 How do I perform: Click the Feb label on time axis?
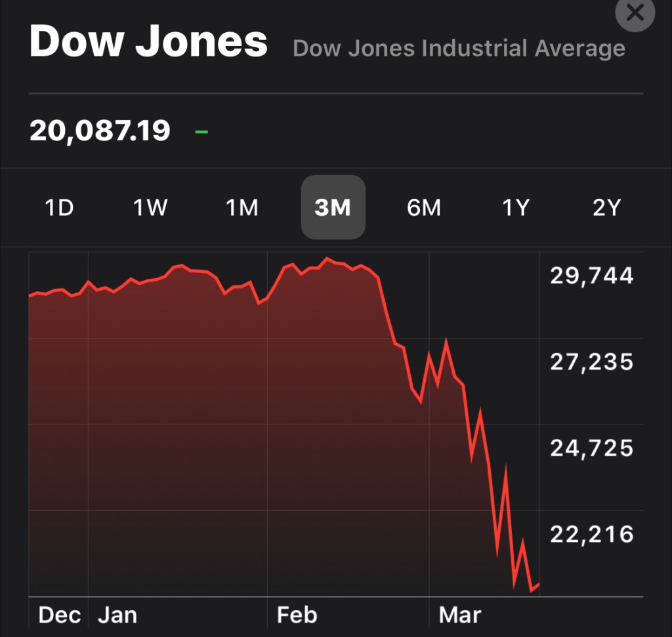pyautogui.click(x=297, y=615)
